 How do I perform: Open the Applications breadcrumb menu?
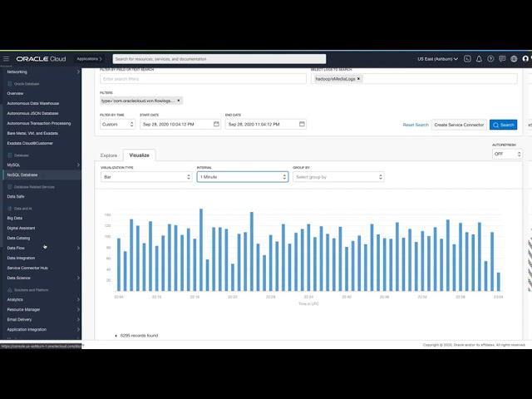[89, 59]
